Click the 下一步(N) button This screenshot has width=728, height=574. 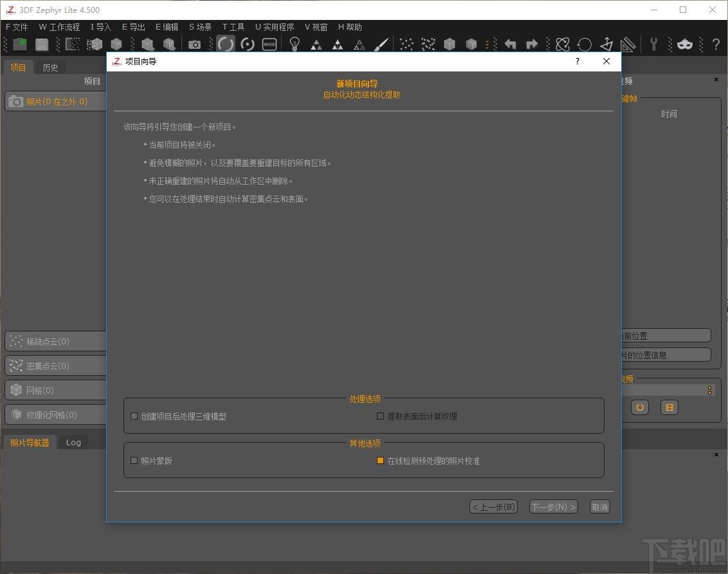tap(554, 506)
